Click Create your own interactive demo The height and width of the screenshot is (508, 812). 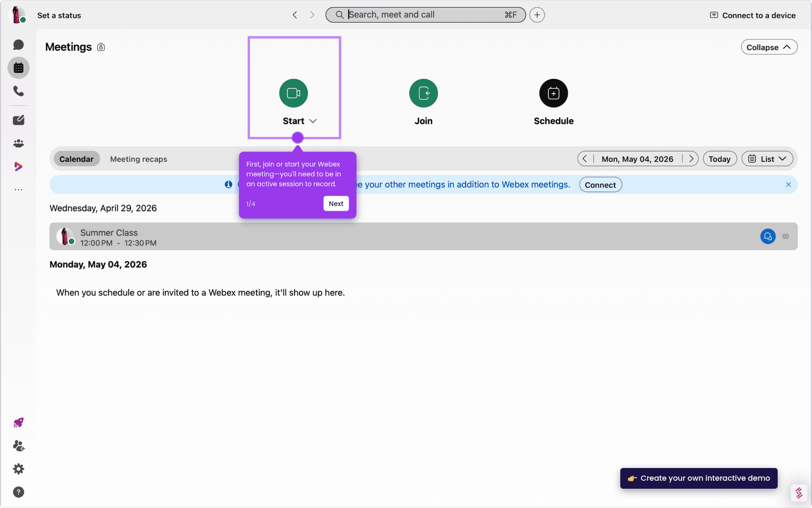coord(699,478)
